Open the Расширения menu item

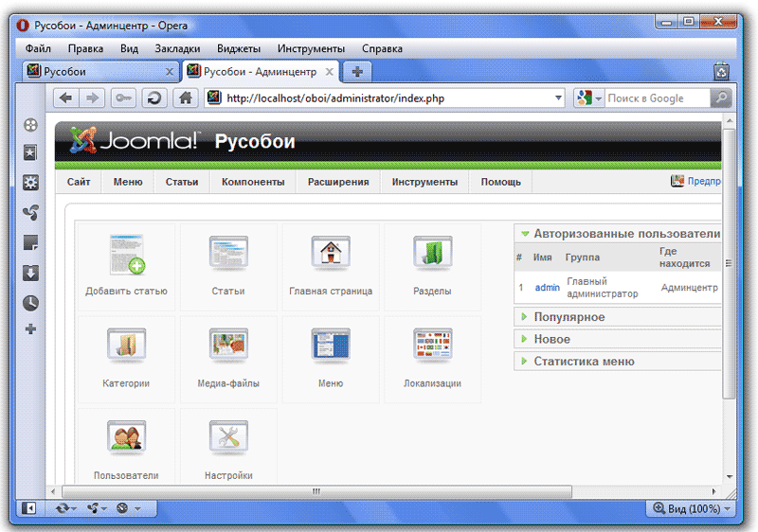click(x=338, y=182)
